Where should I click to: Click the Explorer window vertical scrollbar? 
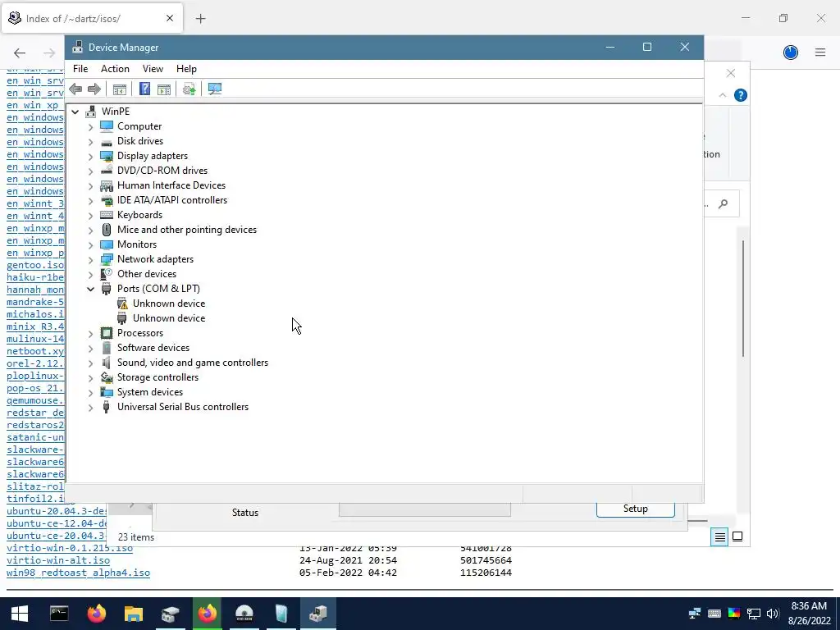pyautogui.click(x=743, y=299)
